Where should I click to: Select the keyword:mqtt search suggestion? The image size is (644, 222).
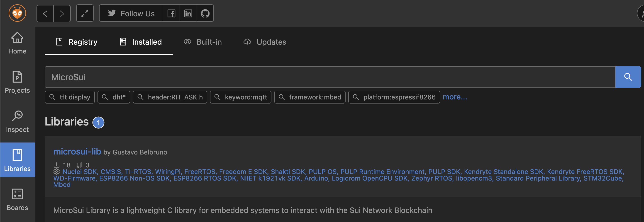241,97
